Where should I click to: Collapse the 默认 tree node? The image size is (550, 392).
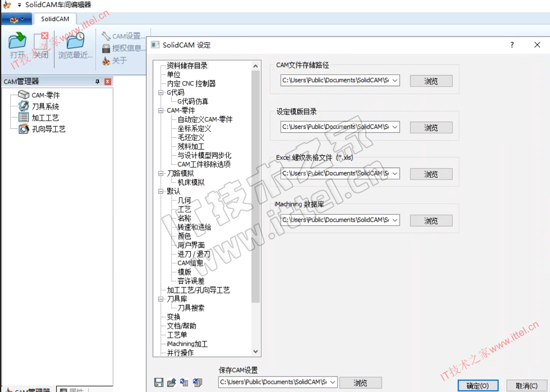tap(161, 191)
